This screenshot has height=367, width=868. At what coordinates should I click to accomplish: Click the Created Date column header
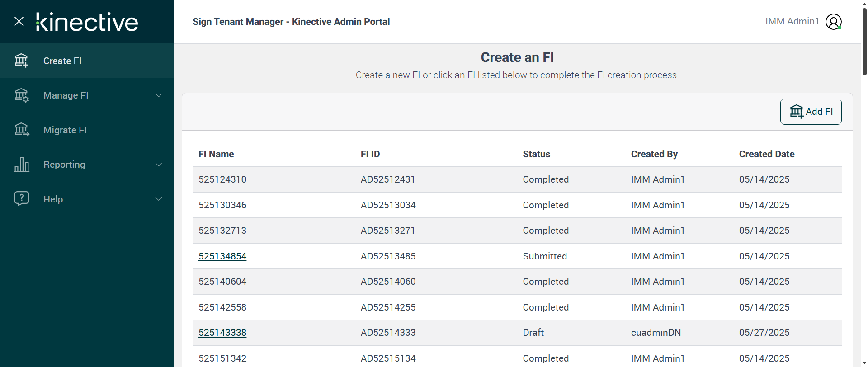pyautogui.click(x=767, y=154)
